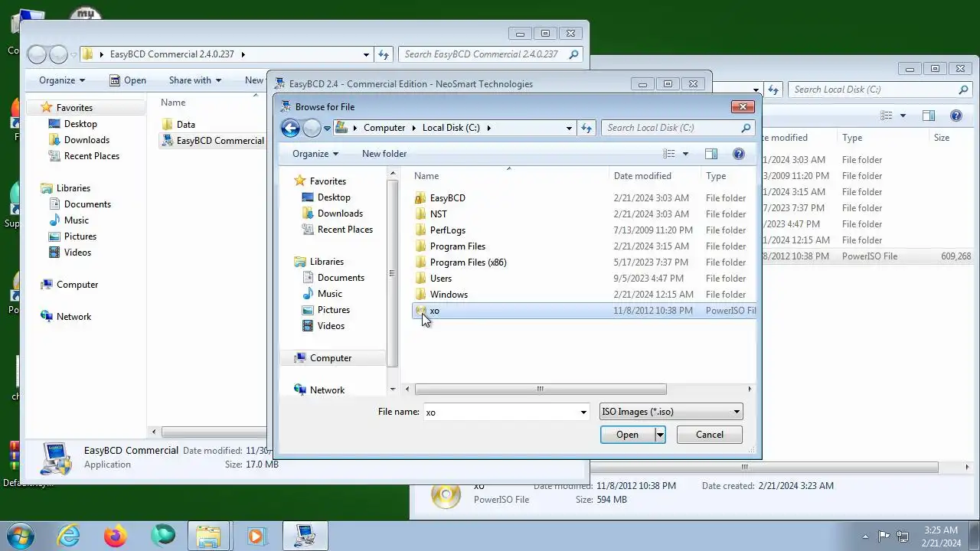The width and height of the screenshot is (980, 551).
Task: Select Data folder in EasyBCD Commercial explorer window
Action: point(178,125)
